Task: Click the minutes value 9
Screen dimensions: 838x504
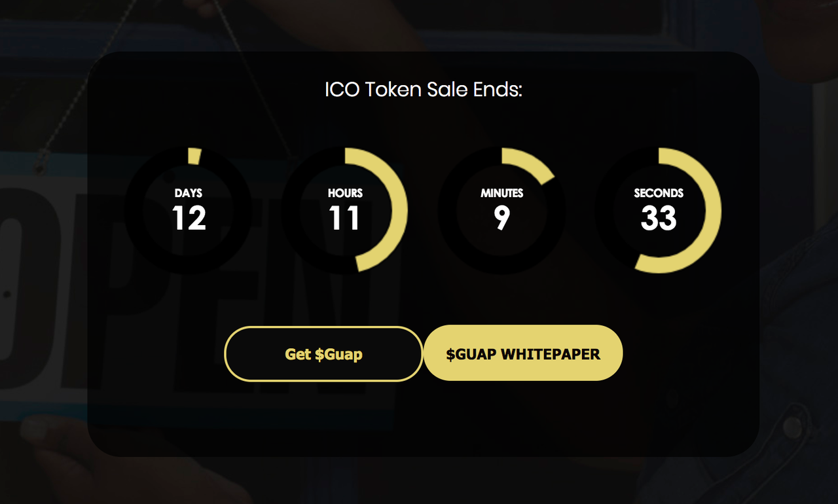Action: pos(502,218)
